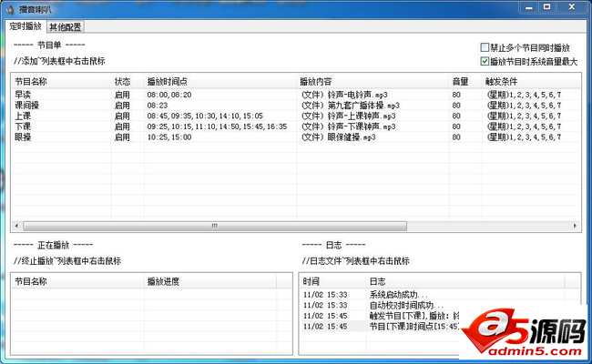Image resolution: width=592 pixels, height=364 pixels.
Task: Minimize the 播音喇叭 window
Action: click(x=529, y=7)
